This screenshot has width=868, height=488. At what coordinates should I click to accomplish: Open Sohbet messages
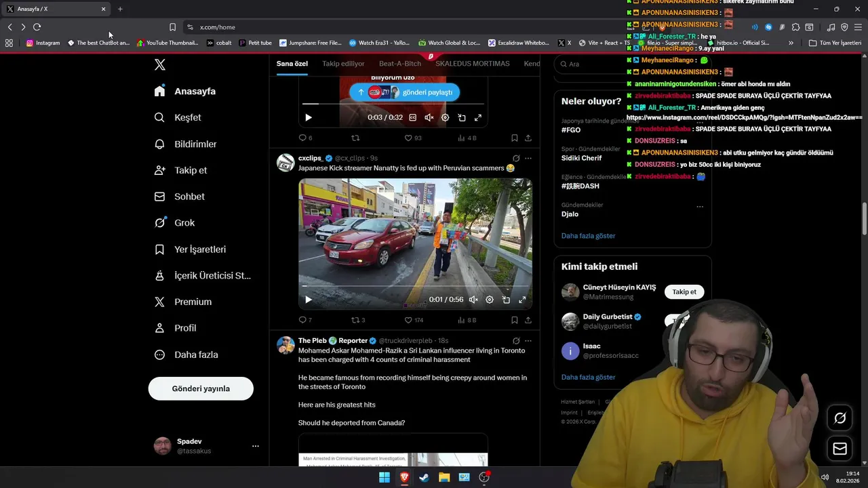tap(179, 197)
